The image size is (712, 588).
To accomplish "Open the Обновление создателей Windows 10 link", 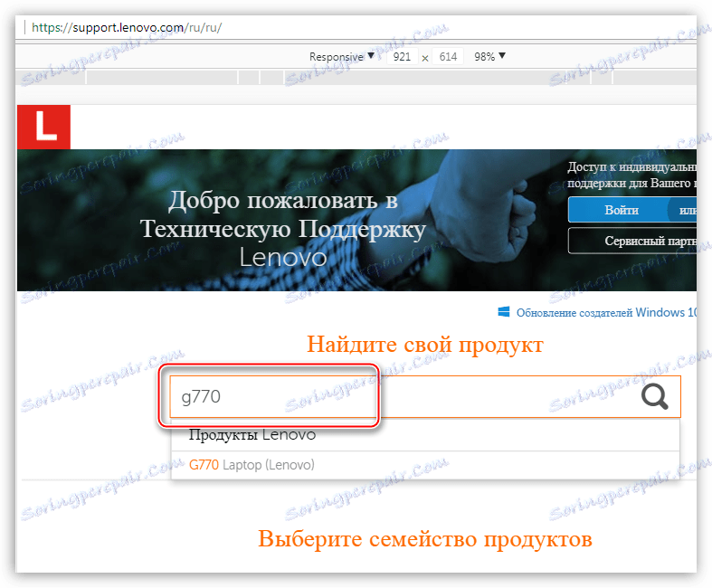I will pyautogui.click(x=606, y=312).
